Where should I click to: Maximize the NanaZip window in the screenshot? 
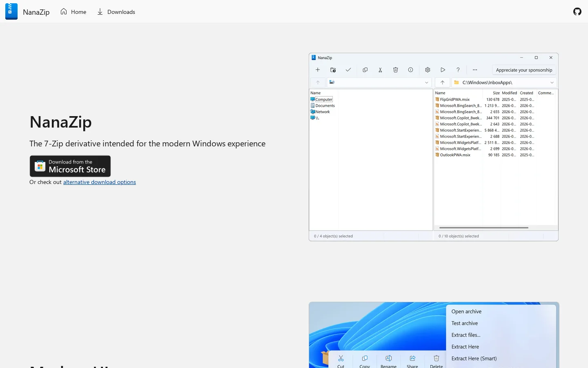point(536,58)
